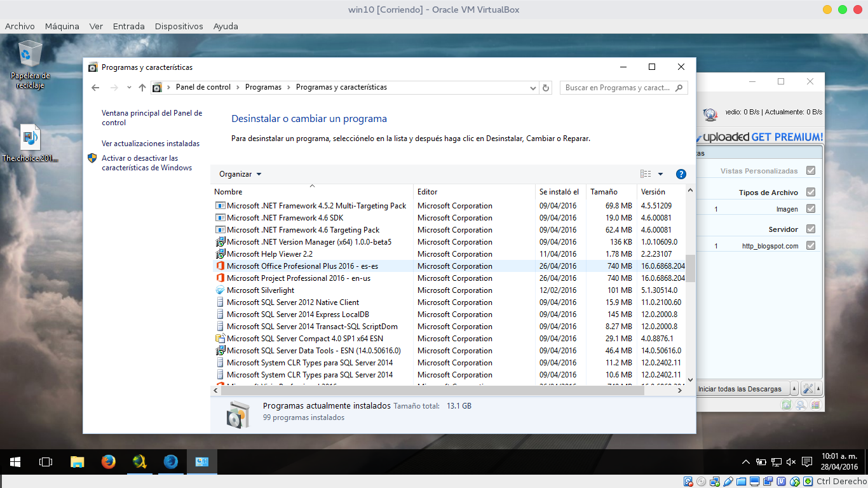Select Microsoft Project Professional 2016 row
868x488 pixels.
pos(449,278)
